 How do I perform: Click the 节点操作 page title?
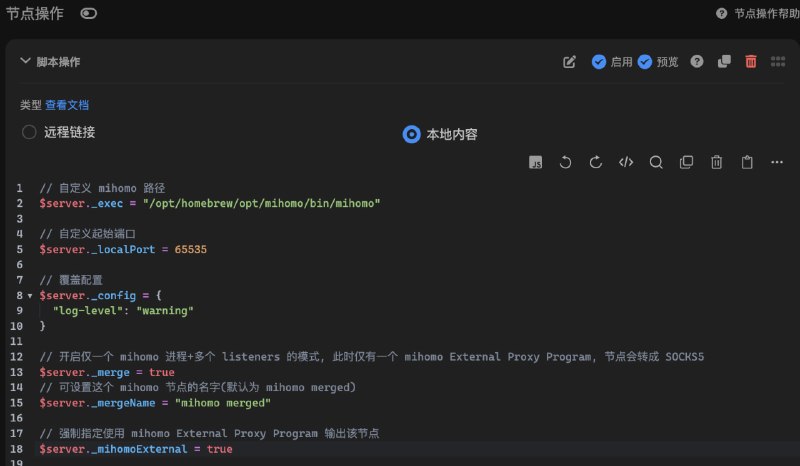pyautogui.click(x=35, y=14)
